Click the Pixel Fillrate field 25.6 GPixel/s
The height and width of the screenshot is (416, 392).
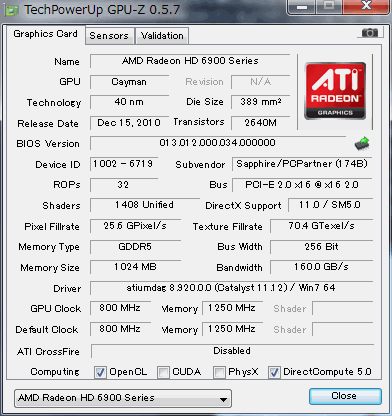click(x=135, y=226)
